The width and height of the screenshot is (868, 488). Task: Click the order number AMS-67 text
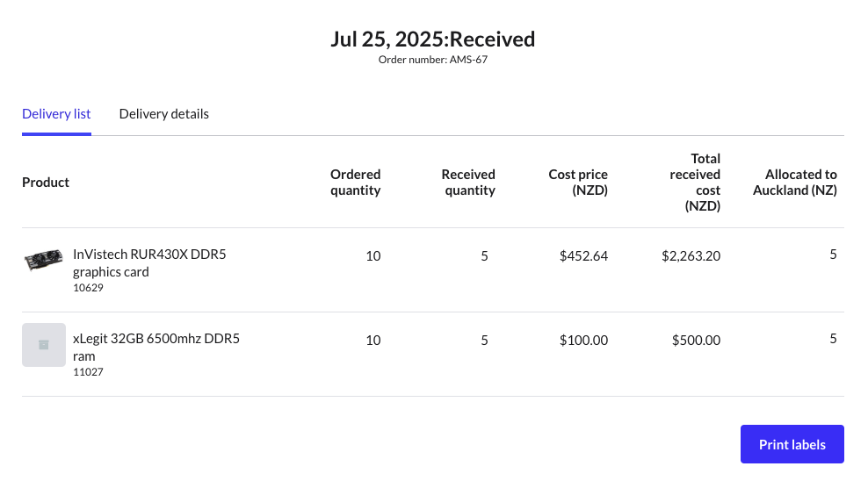click(432, 60)
